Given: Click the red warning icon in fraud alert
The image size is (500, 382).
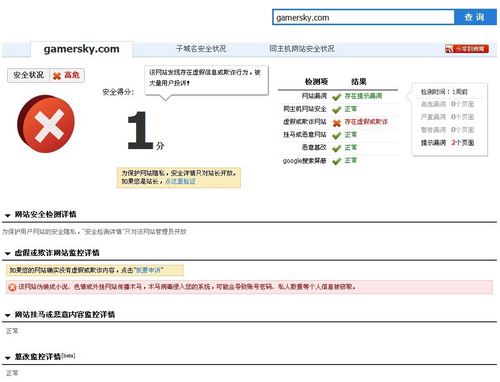Looking at the screenshot, I should click(x=12, y=287).
